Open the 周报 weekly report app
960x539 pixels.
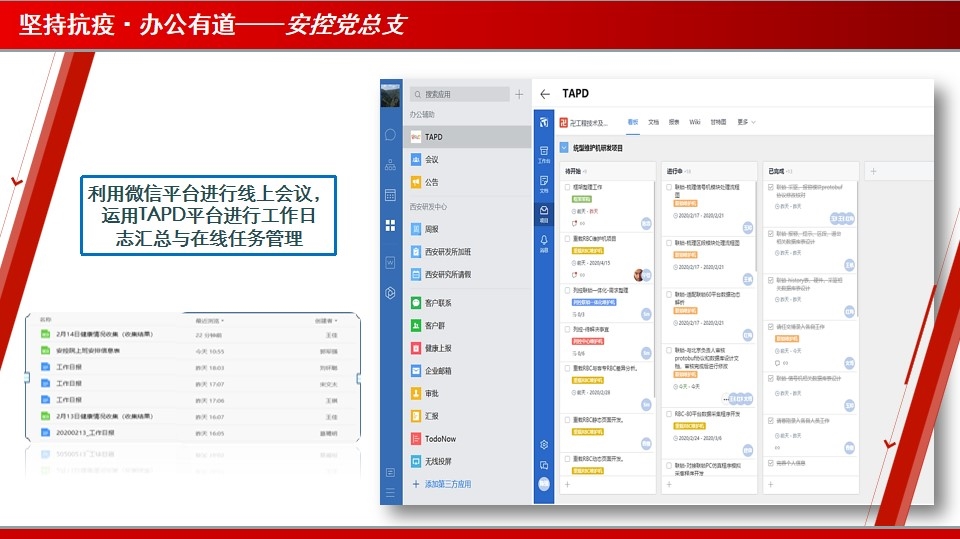point(467,229)
